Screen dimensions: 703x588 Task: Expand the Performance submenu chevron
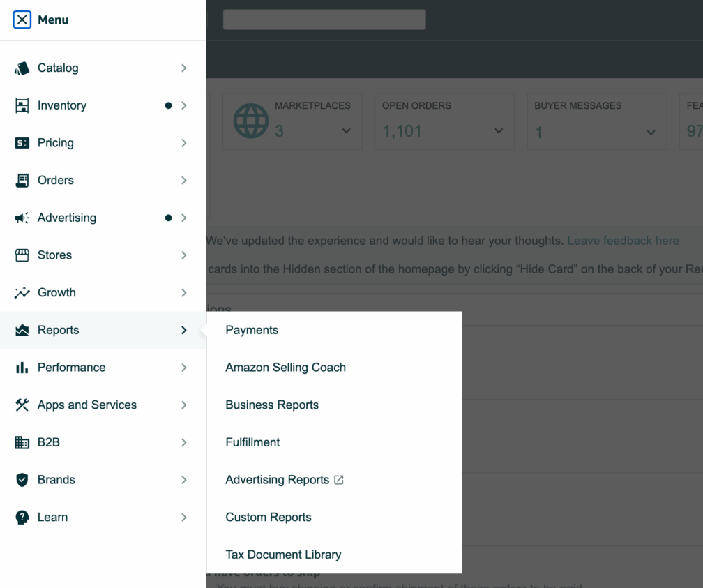pos(184,368)
